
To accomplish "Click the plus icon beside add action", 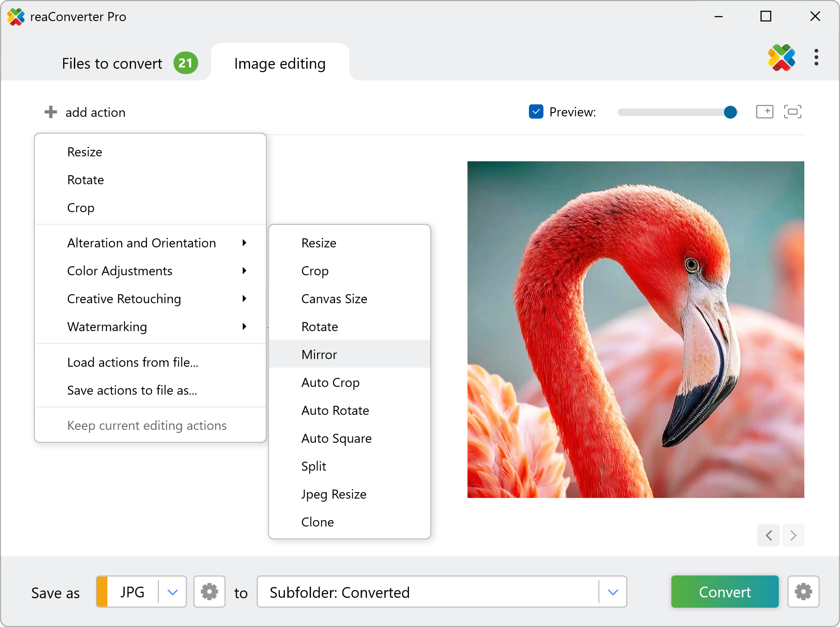I will click(x=51, y=112).
